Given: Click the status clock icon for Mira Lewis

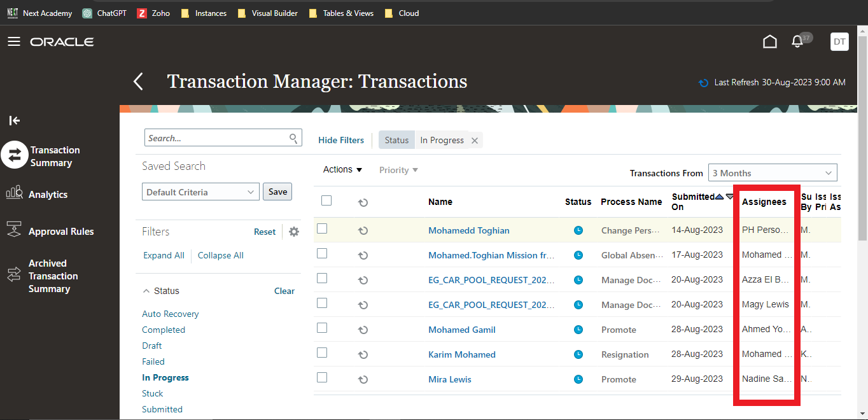Looking at the screenshot, I should coord(578,379).
